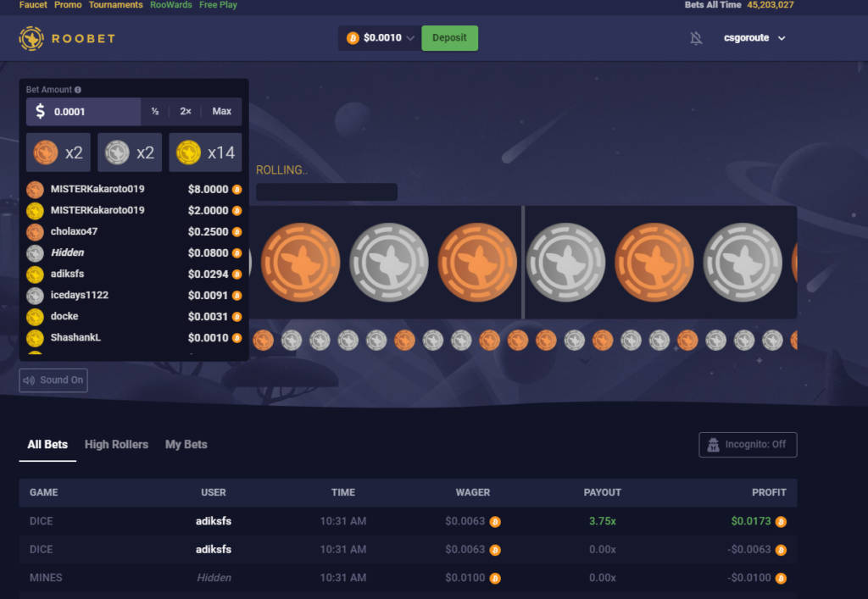
Task: Switch to the High Rollers tab
Action: pos(116,445)
